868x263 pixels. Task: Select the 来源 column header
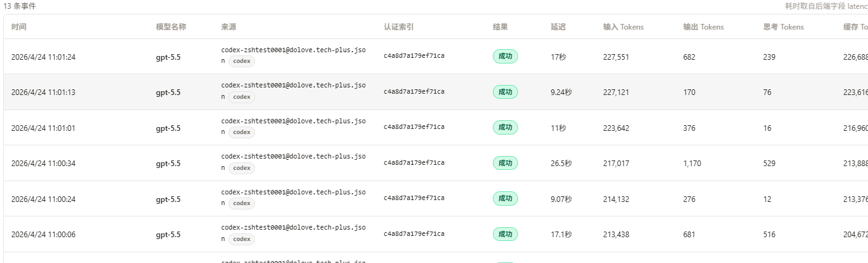(x=228, y=27)
